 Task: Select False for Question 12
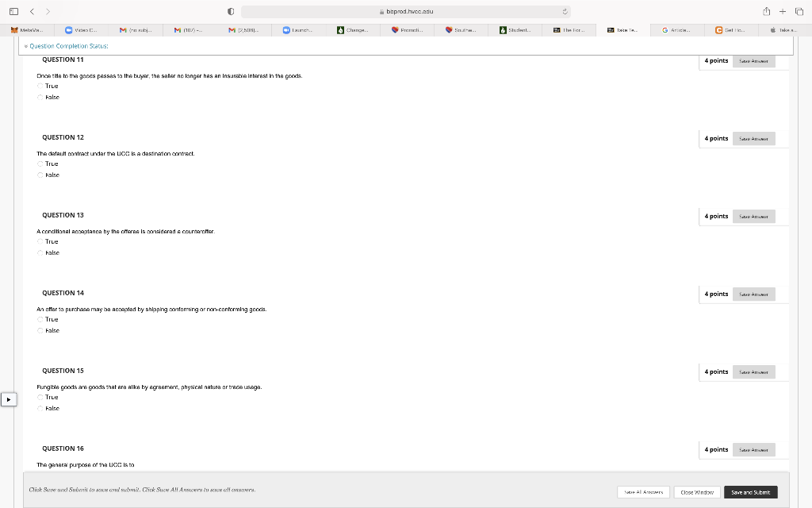click(40, 175)
